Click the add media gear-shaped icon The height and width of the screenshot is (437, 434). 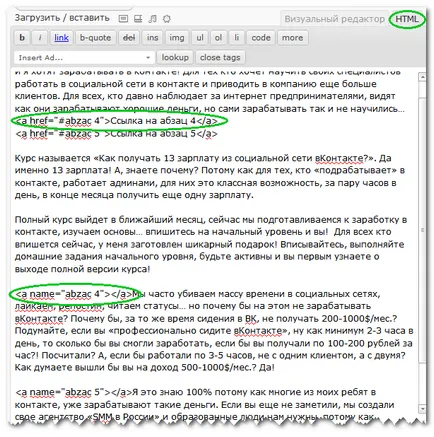[x=167, y=19]
